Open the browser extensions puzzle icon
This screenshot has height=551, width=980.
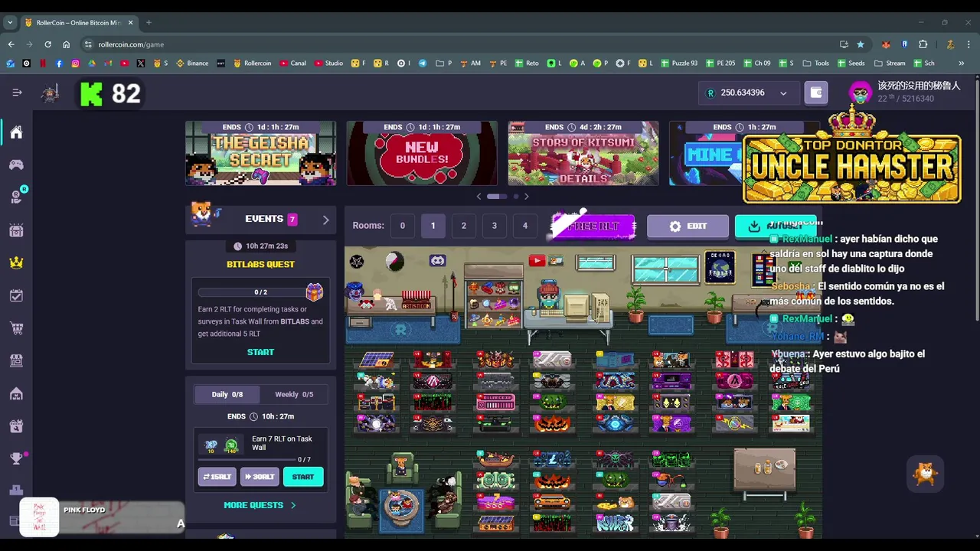[x=923, y=44]
